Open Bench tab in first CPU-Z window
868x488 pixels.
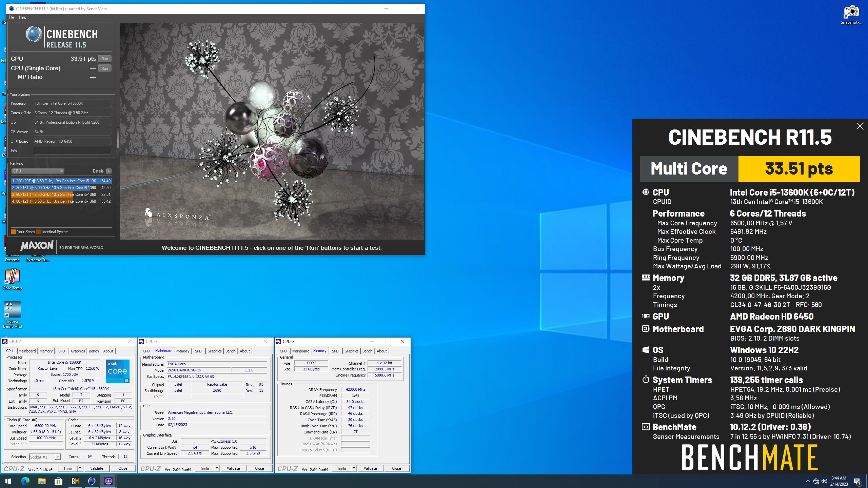94,351
